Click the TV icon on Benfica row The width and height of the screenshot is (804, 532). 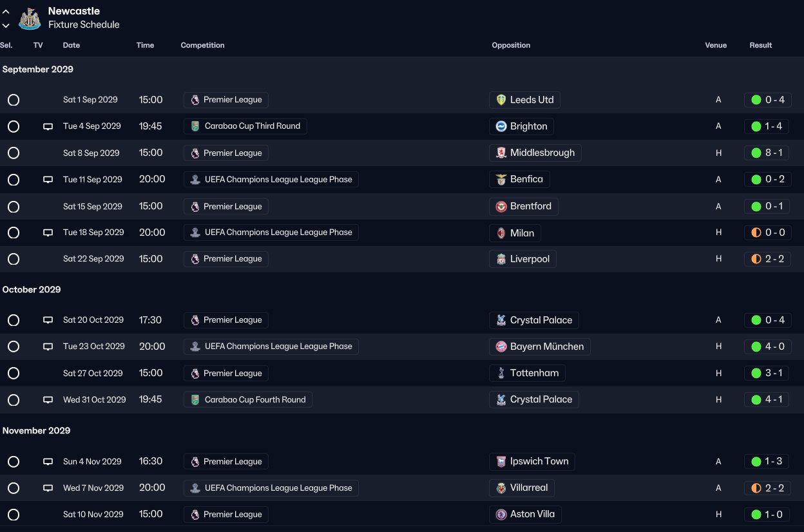coord(48,180)
